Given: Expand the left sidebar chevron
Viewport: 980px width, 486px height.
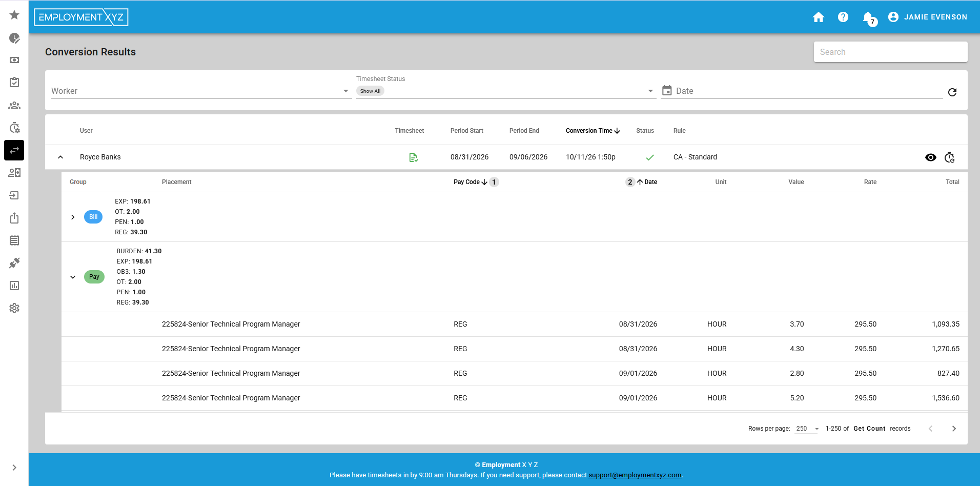Looking at the screenshot, I should tap(14, 468).
